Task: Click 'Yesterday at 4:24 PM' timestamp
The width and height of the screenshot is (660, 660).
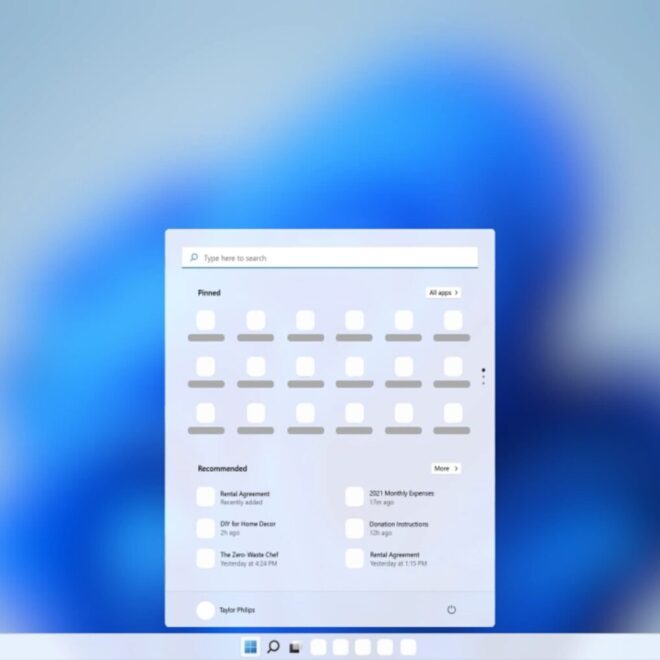Action: 249,564
